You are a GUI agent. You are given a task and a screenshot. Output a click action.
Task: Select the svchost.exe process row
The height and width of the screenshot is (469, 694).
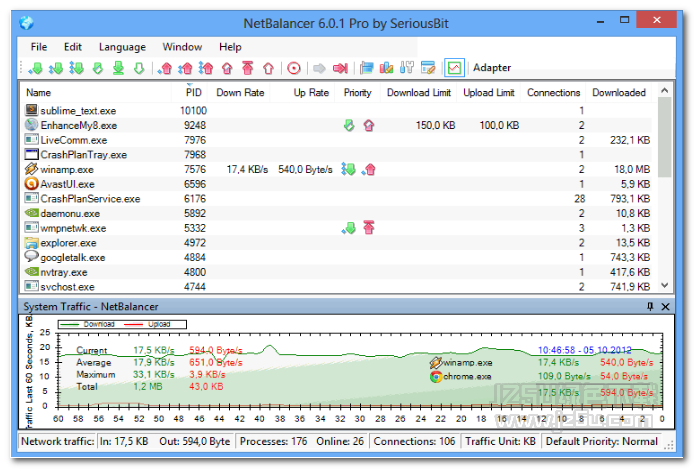[338, 286]
